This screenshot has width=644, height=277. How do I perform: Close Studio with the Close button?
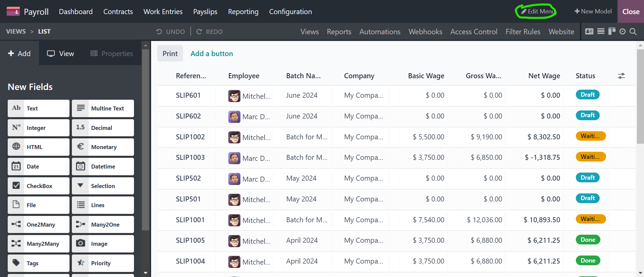(x=631, y=11)
